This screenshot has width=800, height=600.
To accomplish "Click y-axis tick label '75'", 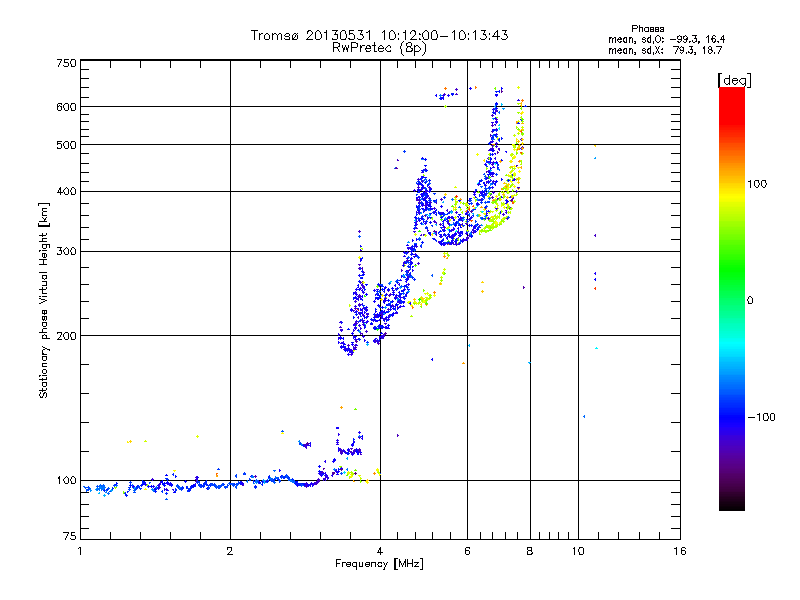I will pos(70,536).
